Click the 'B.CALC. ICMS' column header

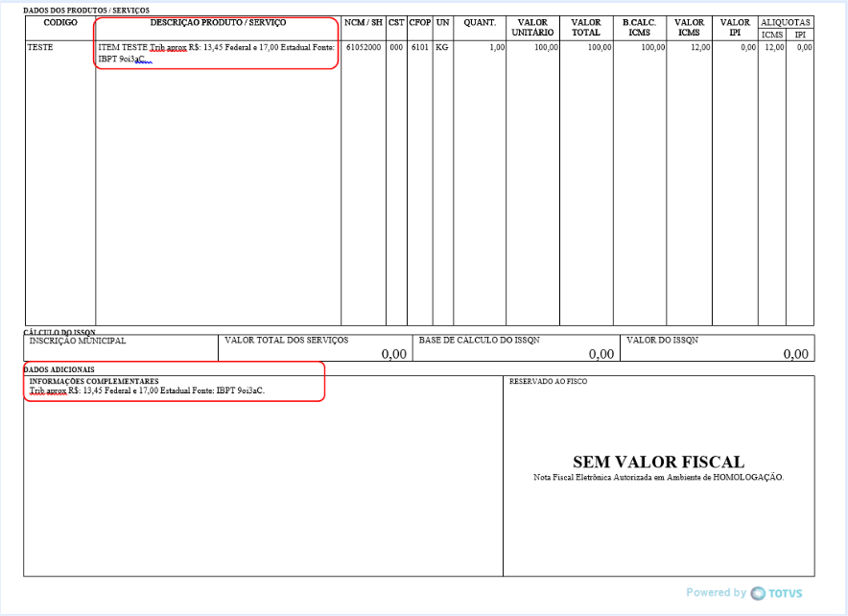coord(639,28)
